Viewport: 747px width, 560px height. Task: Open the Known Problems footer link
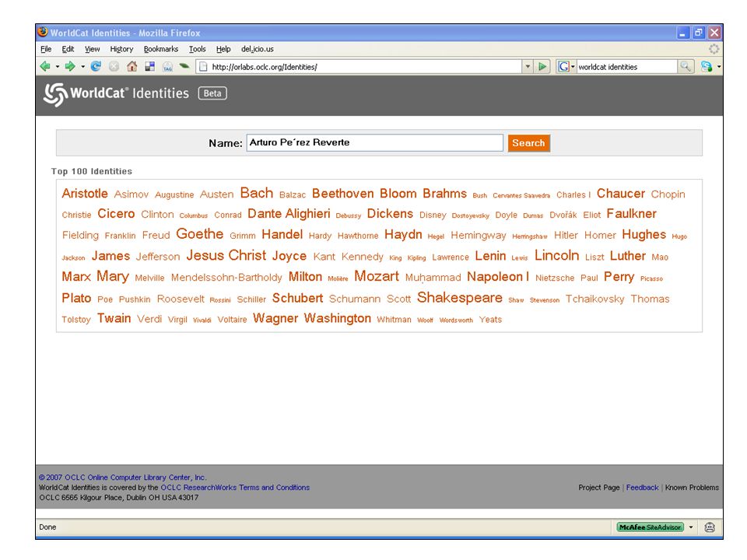(x=693, y=488)
